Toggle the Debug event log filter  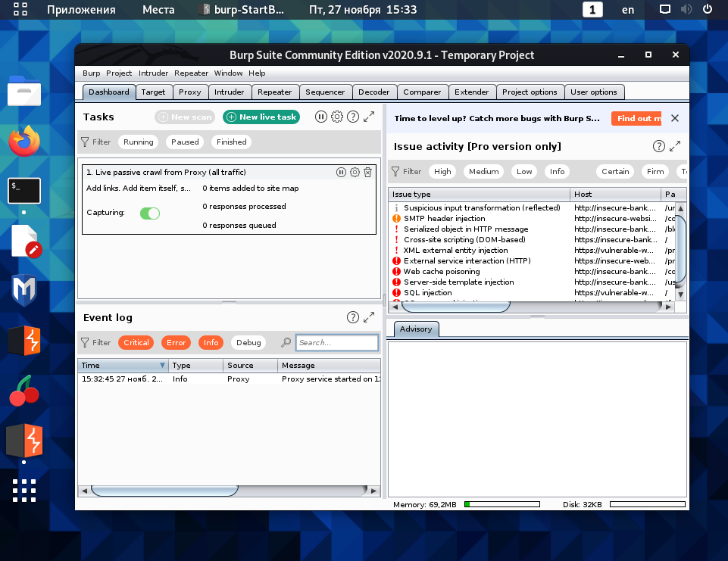click(x=248, y=342)
